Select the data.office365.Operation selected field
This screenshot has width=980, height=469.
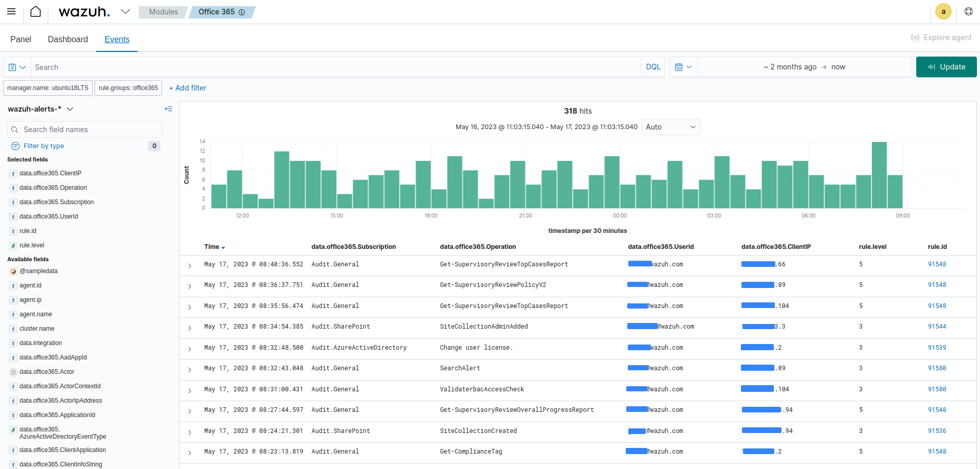click(53, 188)
